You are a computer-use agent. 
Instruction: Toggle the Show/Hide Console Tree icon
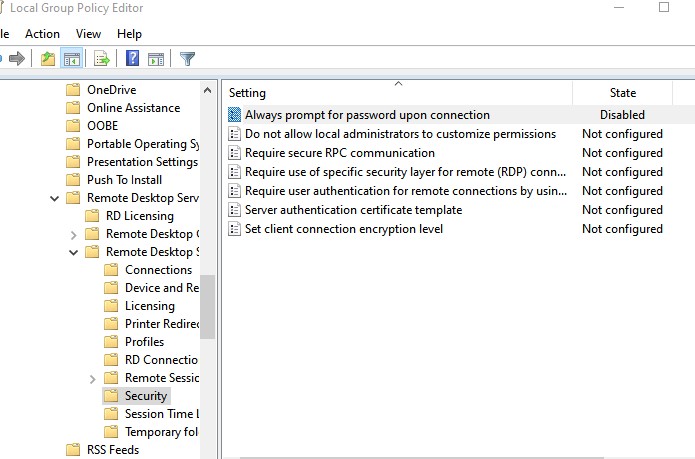pyautogui.click(x=72, y=59)
